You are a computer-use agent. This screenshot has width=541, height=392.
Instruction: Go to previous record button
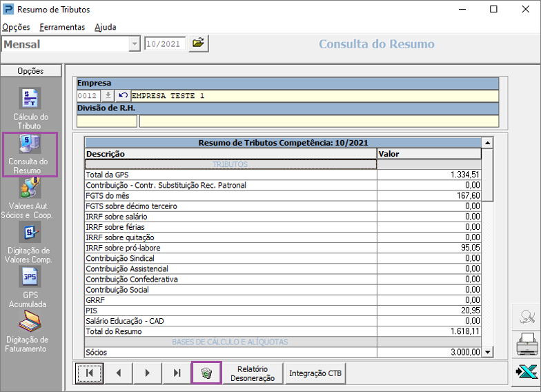tap(119, 373)
